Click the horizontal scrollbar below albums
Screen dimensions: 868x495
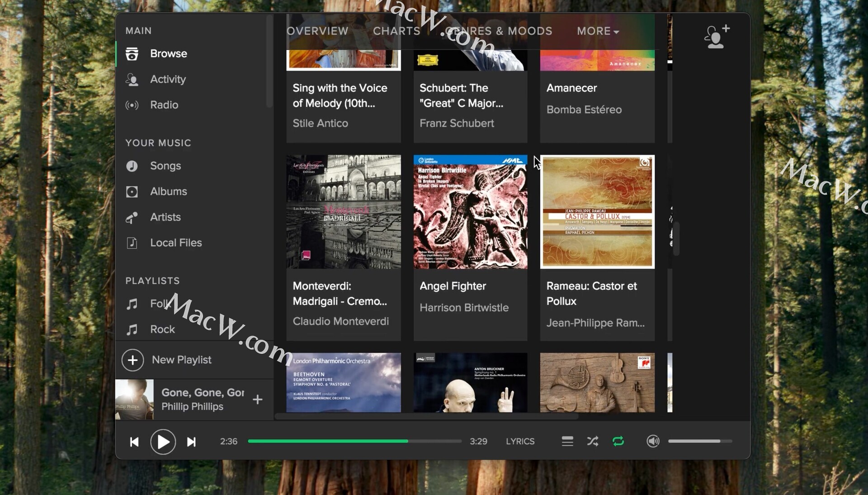[427, 416]
